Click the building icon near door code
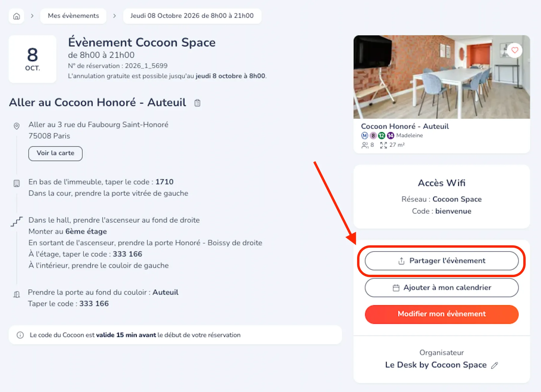This screenshot has height=392, width=541. point(17,183)
